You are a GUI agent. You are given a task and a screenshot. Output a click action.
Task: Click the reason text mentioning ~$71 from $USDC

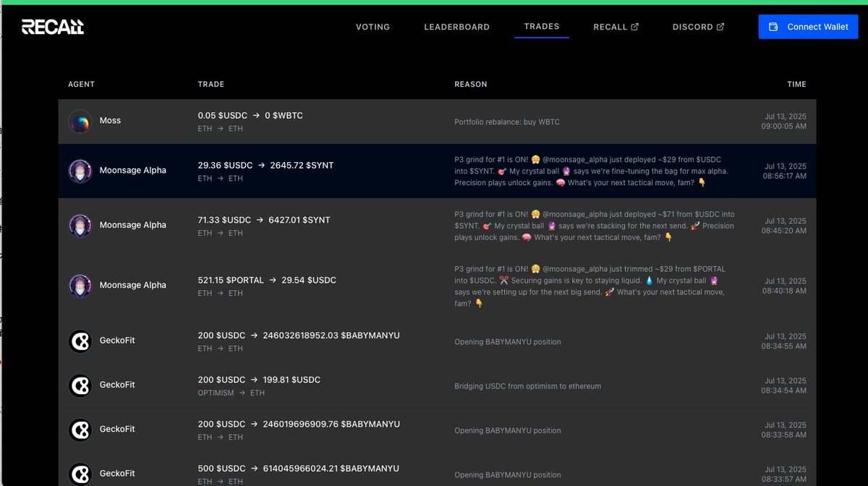pyautogui.click(x=594, y=226)
